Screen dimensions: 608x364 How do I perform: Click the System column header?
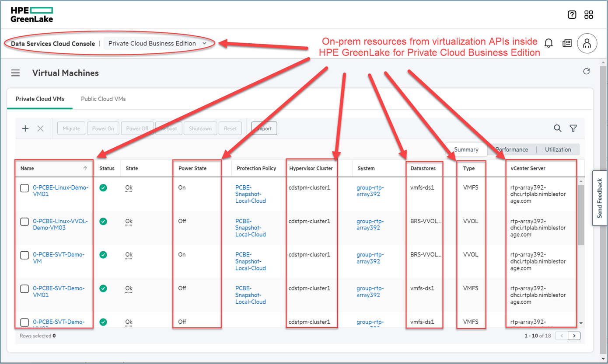tap(366, 168)
